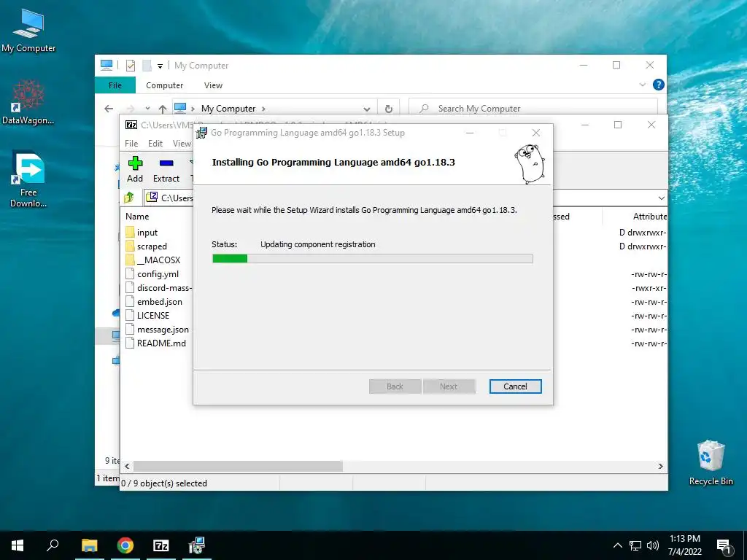Select the discord-mass file
This screenshot has height=560, width=747.
coord(159,287)
